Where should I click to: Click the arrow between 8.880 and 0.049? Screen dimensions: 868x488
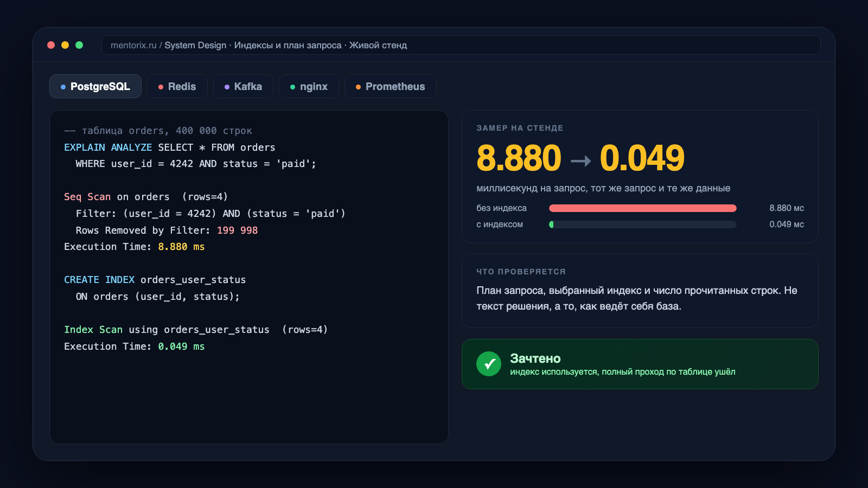tap(580, 161)
